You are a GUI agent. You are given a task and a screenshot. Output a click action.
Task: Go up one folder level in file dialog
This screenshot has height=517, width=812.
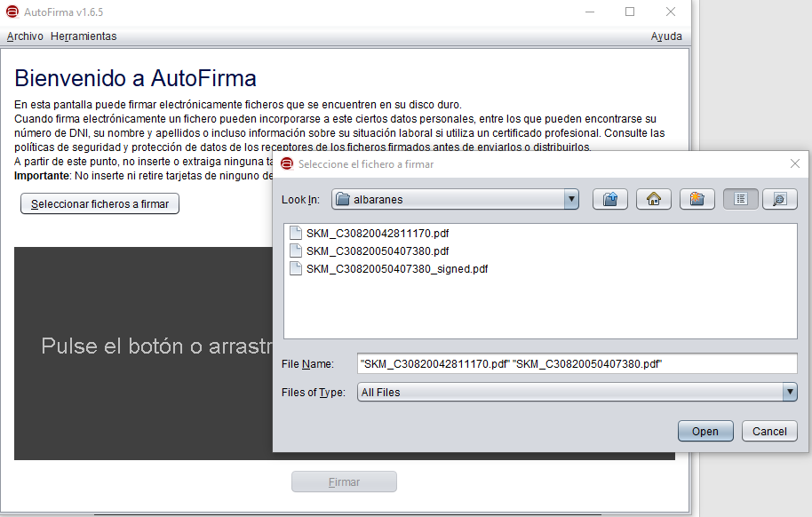(610, 200)
